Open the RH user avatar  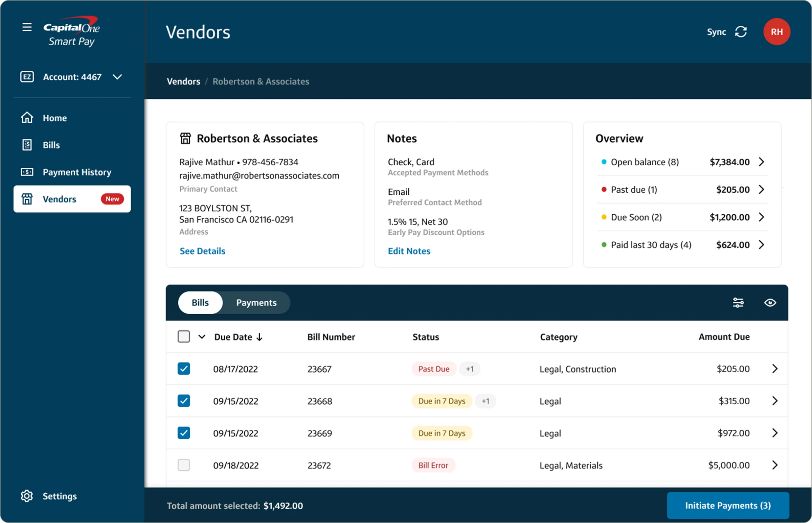[776, 31]
